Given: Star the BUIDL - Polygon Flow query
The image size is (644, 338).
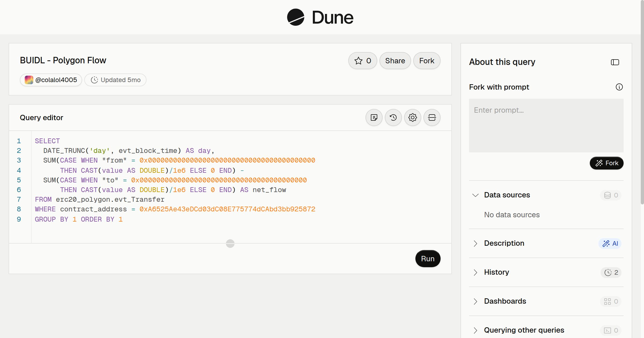Looking at the screenshot, I should (363, 61).
